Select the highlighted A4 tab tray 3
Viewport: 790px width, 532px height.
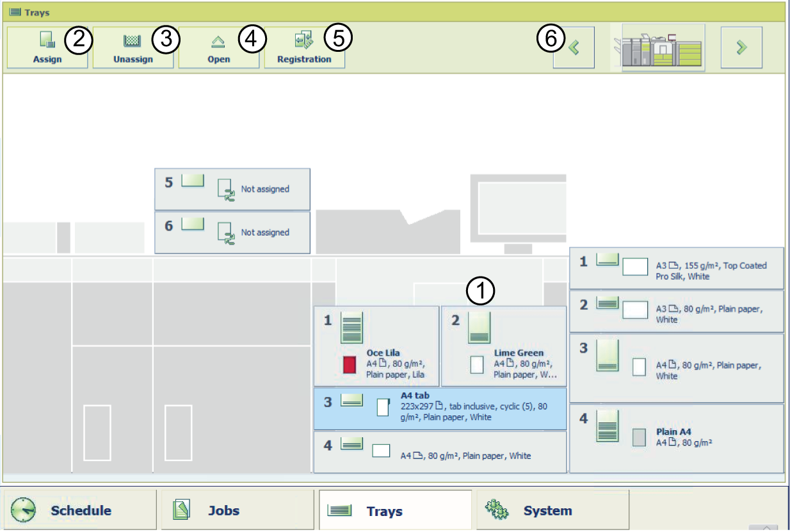(440, 408)
